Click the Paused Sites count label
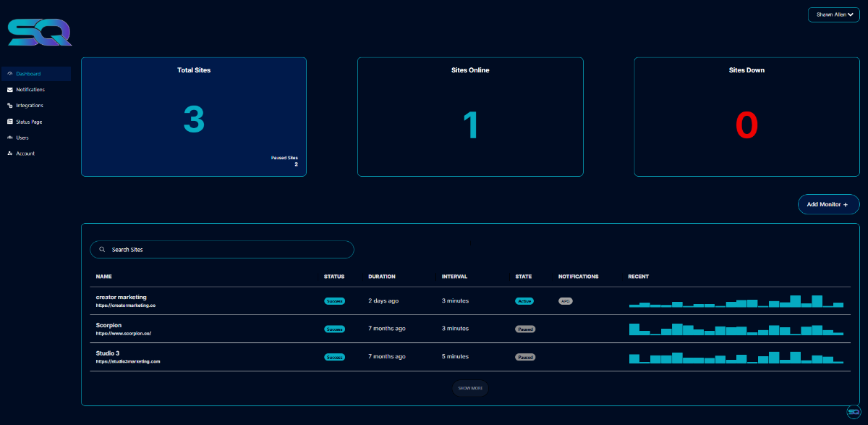This screenshot has height=425, width=868. 284,158
